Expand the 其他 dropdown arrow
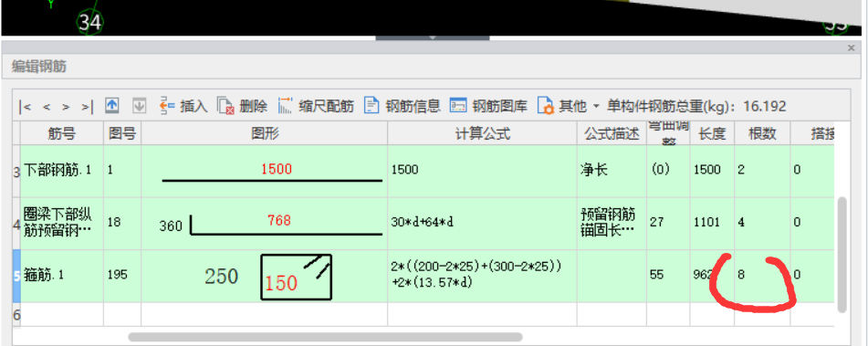 [596, 106]
